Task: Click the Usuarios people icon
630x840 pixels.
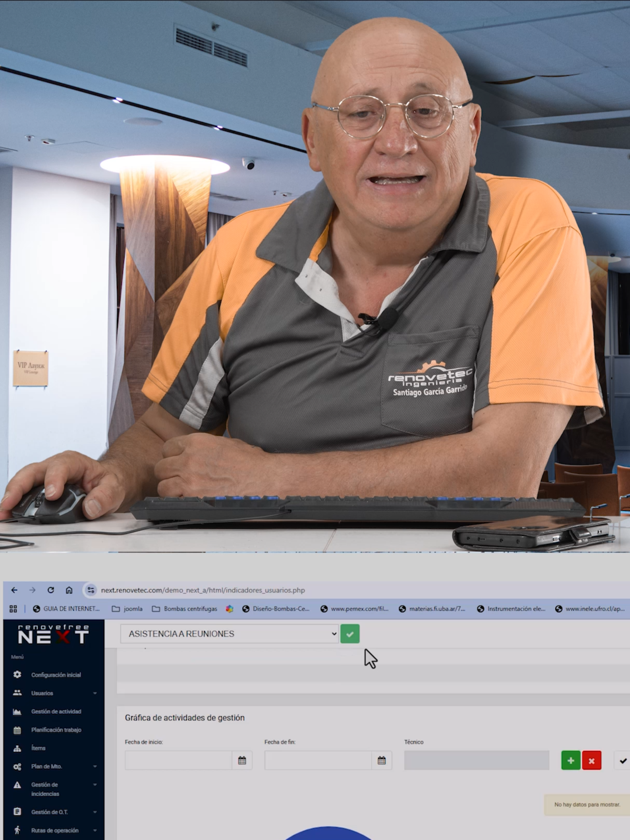Action: [17, 693]
